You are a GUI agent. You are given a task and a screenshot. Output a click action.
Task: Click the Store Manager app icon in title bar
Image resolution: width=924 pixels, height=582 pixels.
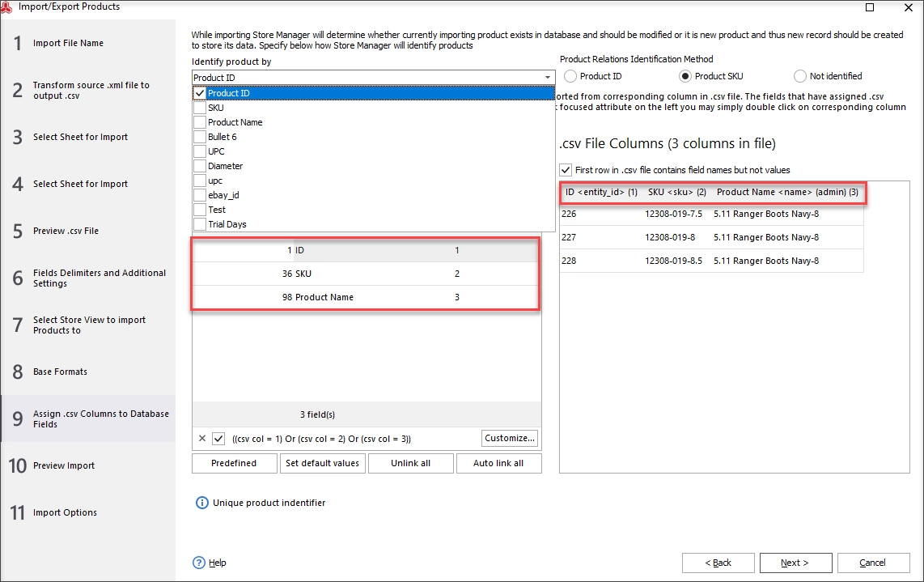(x=6, y=7)
